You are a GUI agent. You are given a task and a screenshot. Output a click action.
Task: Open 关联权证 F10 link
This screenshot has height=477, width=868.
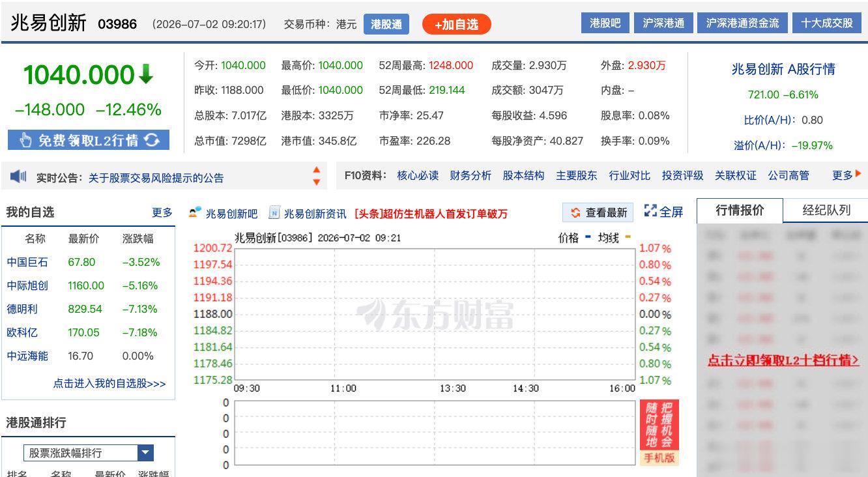[736, 175]
